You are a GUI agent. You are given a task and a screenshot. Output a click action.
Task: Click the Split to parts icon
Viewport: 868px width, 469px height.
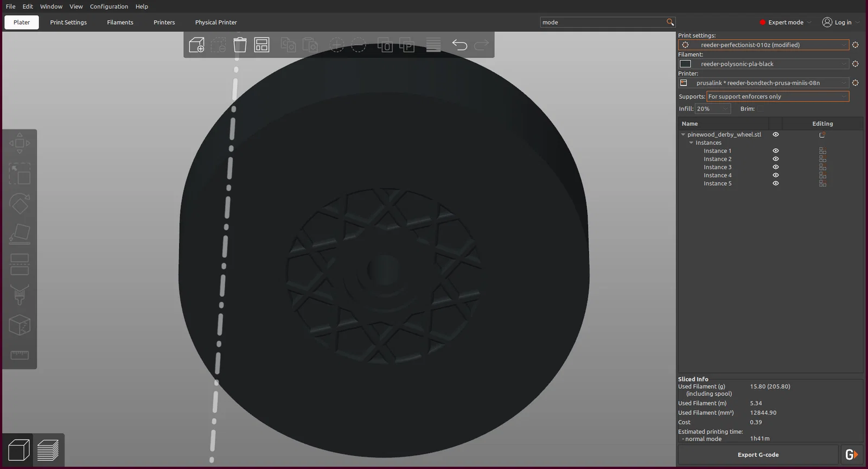coord(407,45)
